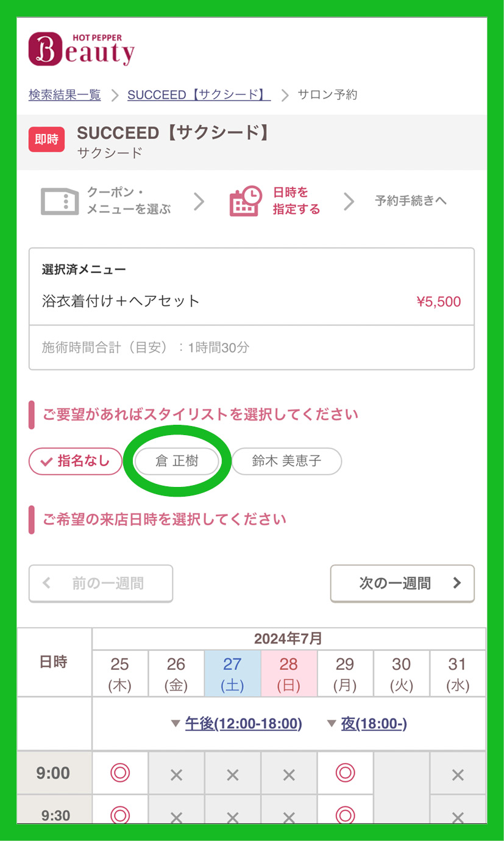
Task: Click the Saturday 27 date column header
Action: coord(232,673)
